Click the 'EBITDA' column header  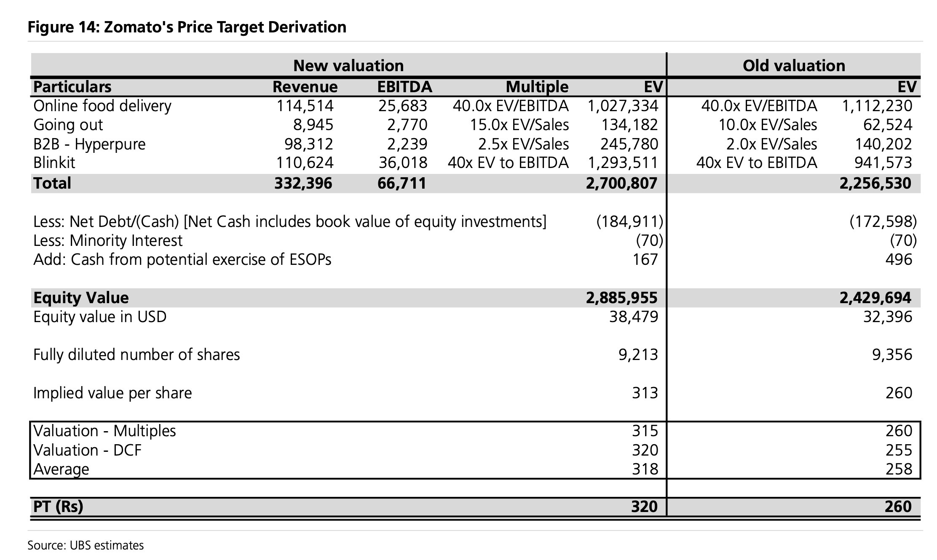404,87
